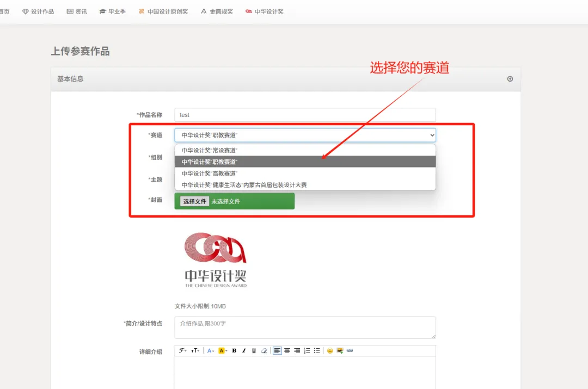Click the 简介/设计特点 textarea
Image resolution: width=588 pixels, height=389 pixels.
coord(305,328)
